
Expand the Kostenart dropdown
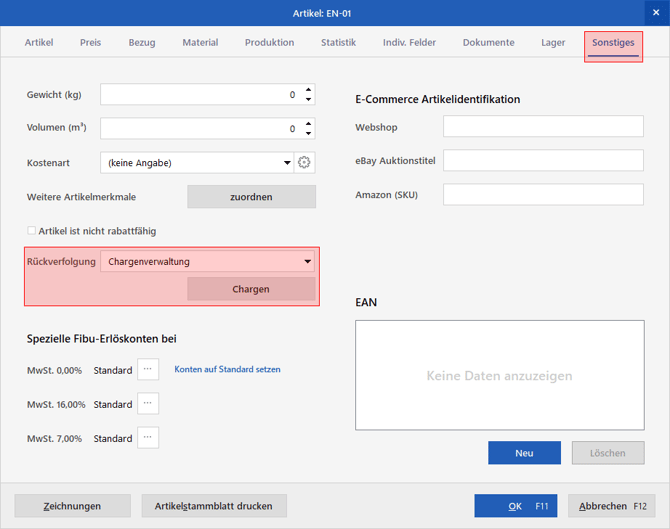pyautogui.click(x=287, y=162)
